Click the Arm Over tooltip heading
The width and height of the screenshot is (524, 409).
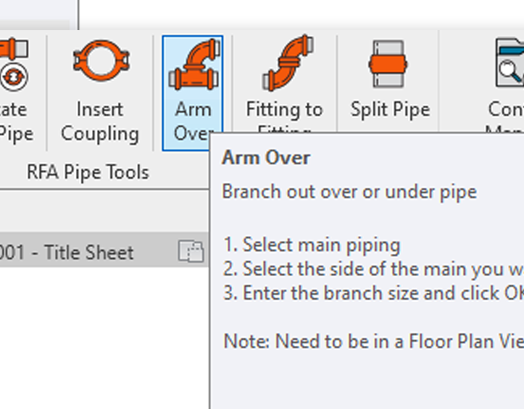[x=266, y=157]
